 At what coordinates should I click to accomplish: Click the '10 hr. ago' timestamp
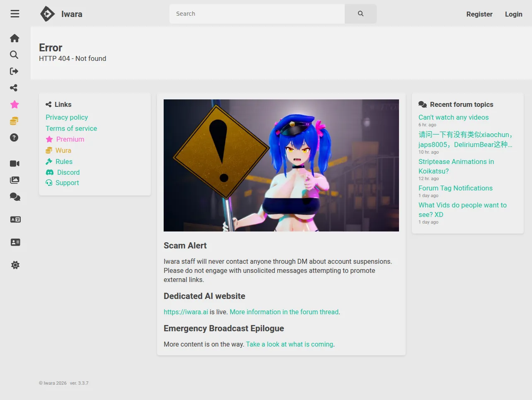428,152
